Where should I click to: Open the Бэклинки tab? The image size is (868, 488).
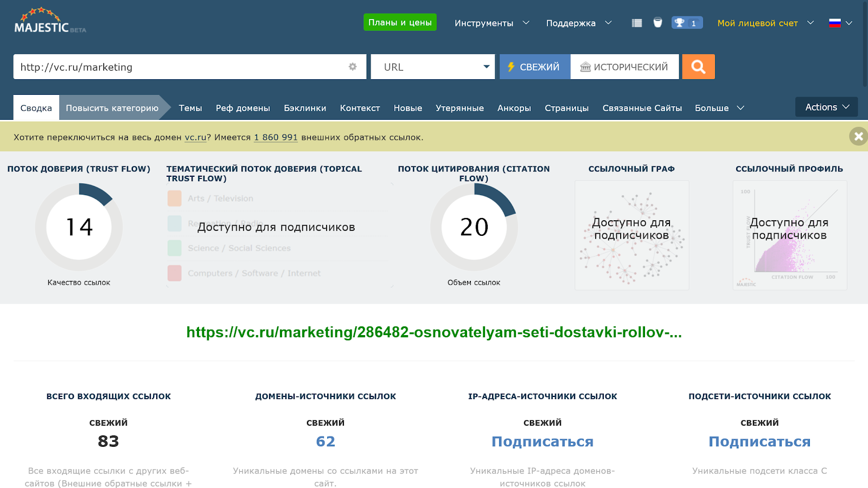(x=305, y=108)
